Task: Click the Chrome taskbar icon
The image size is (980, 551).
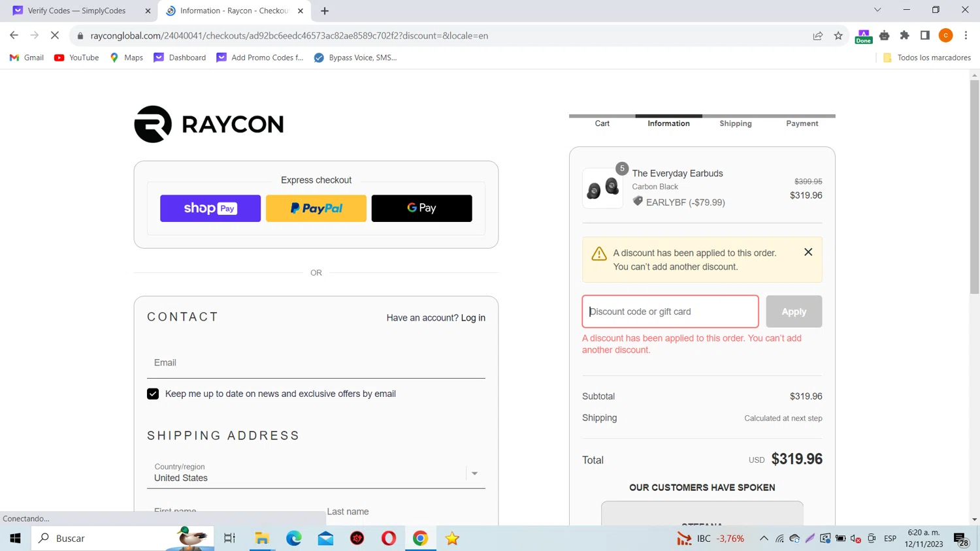Action: tap(420, 539)
